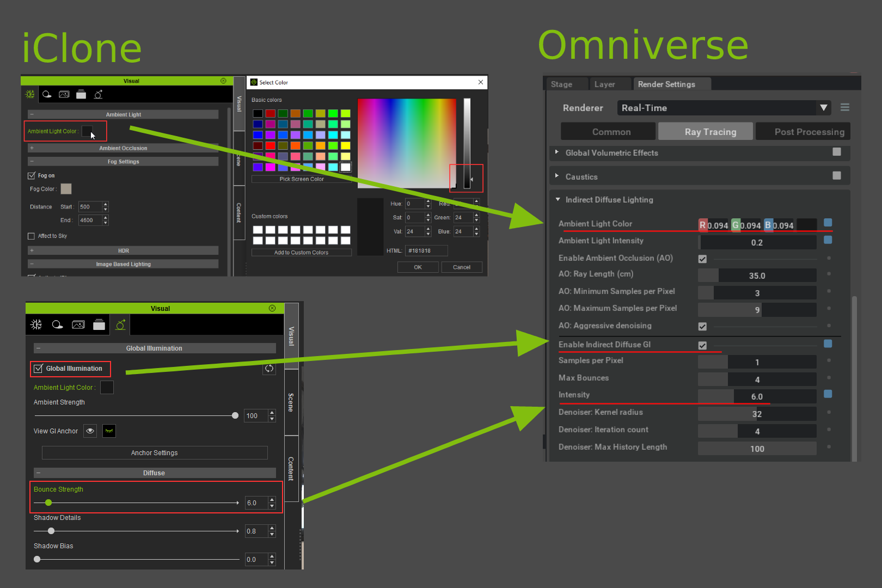
Task: Open the Omniverse render settings hamburger menu
Action: point(845,107)
